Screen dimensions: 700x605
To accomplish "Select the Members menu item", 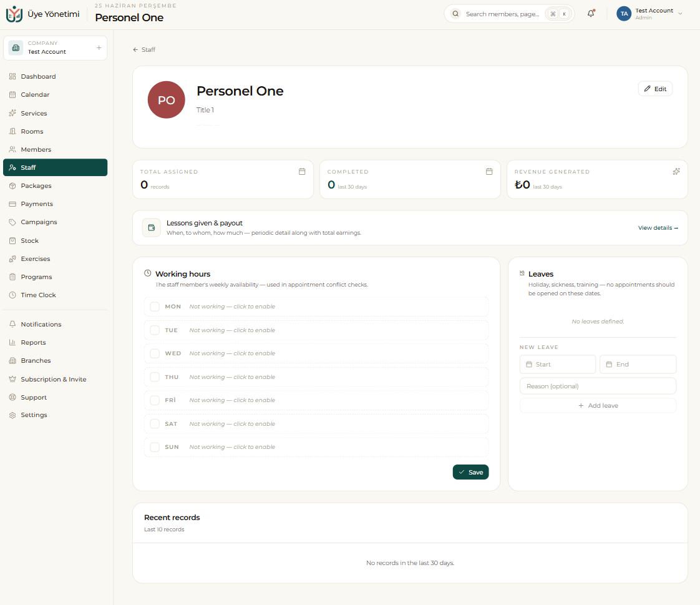I will (x=56, y=149).
